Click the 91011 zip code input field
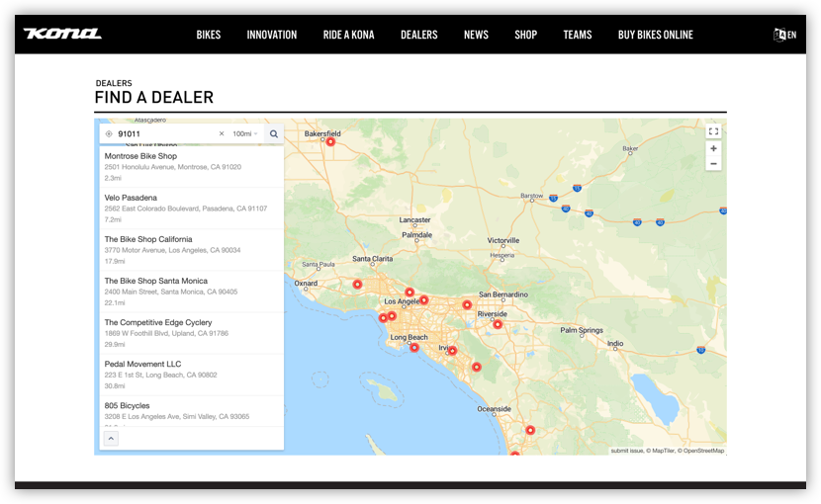Viewport: 821px width, 504px height. [x=165, y=134]
